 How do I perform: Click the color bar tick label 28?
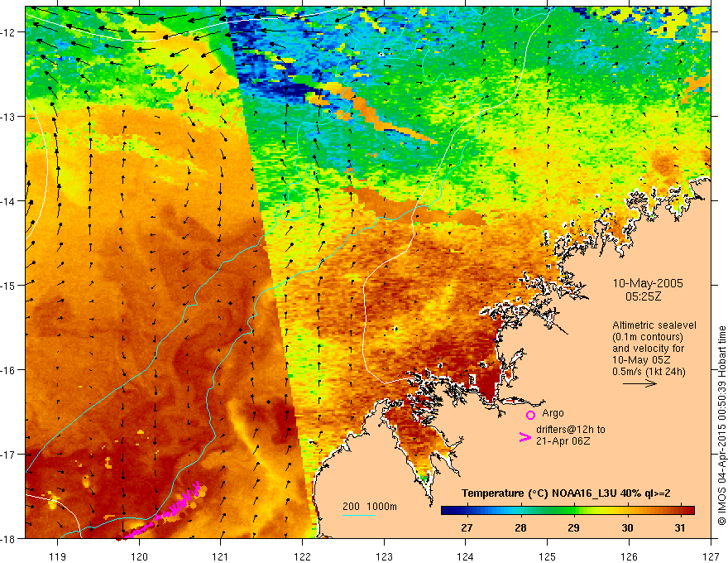pos(520,527)
